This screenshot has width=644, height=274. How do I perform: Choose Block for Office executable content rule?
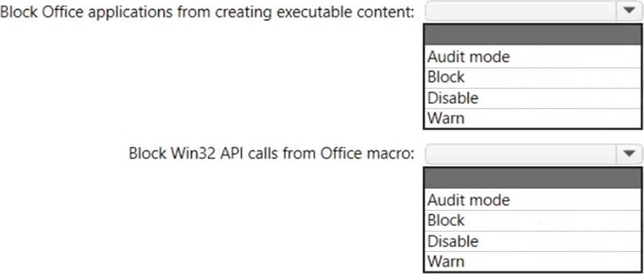tap(533, 77)
